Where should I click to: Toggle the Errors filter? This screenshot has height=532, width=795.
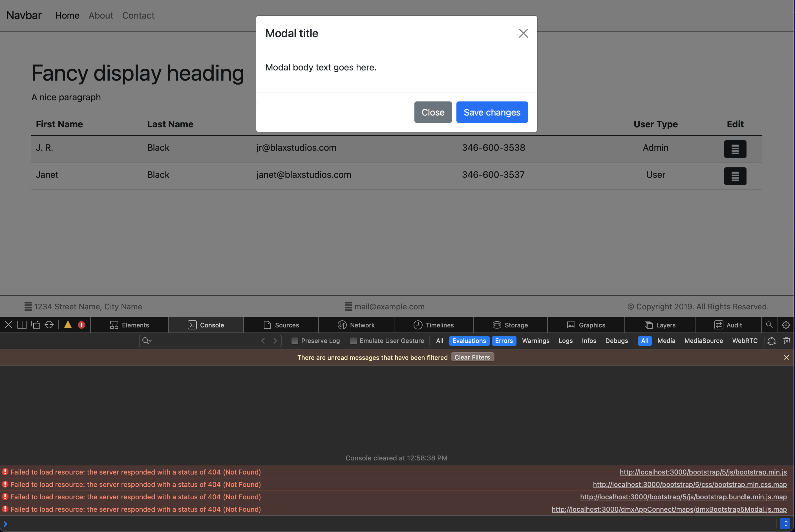pyautogui.click(x=504, y=341)
